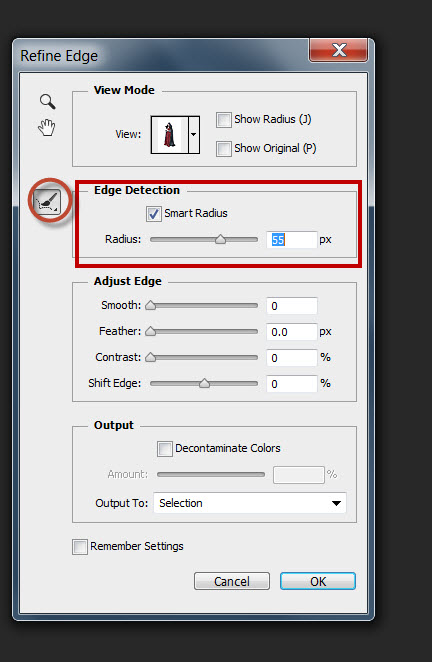432x662 pixels.
Task: Click the Radius value field showing 55
Action: tap(291, 240)
